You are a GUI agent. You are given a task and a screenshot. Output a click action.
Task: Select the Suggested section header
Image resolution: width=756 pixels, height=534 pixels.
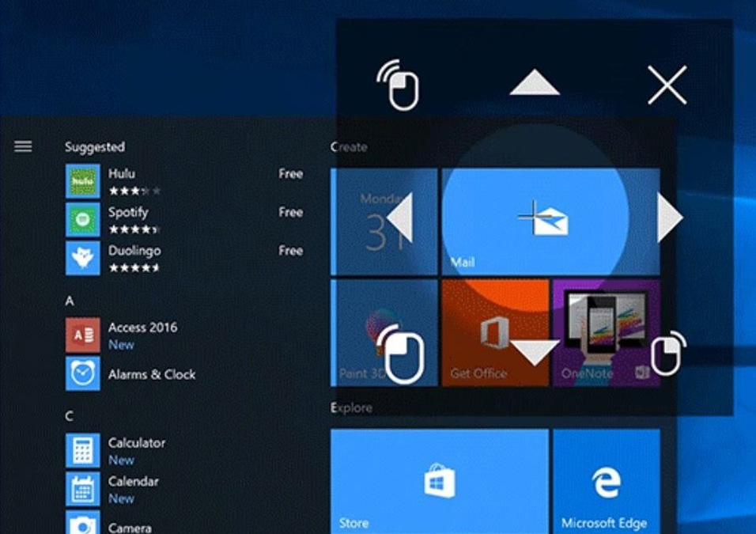[x=95, y=146]
